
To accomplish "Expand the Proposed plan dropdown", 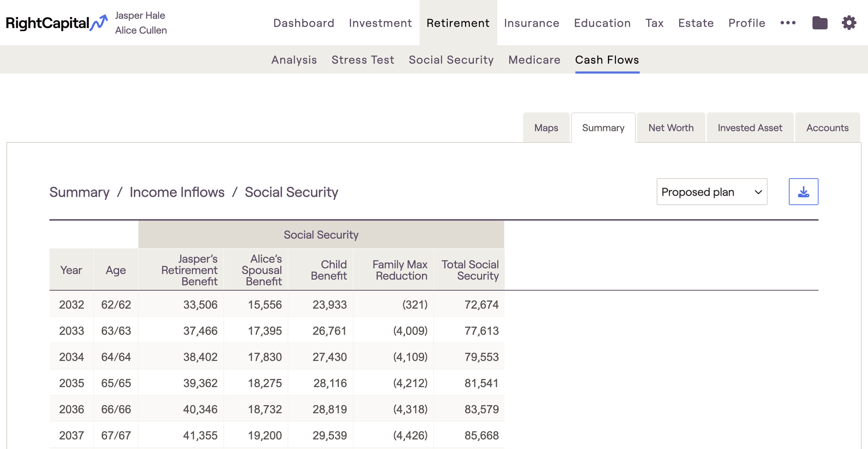I will pos(712,192).
